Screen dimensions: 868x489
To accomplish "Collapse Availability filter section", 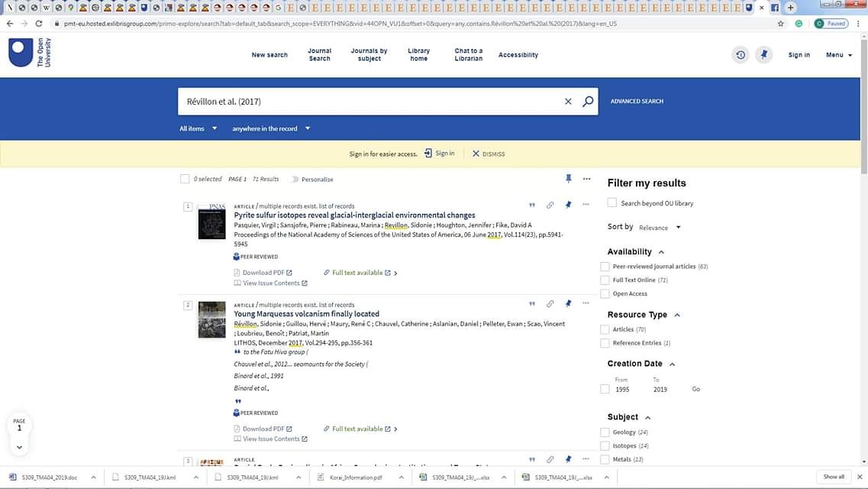I will (x=661, y=252).
